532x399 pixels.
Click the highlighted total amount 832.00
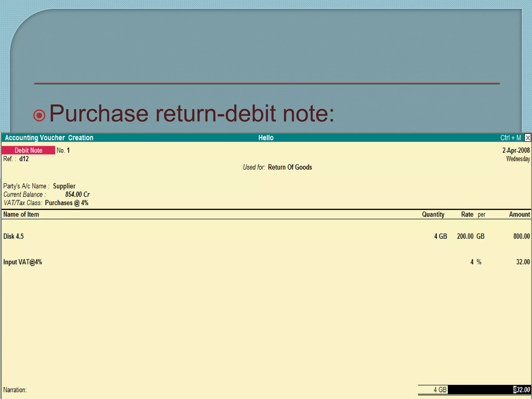(x=522, y=390)
